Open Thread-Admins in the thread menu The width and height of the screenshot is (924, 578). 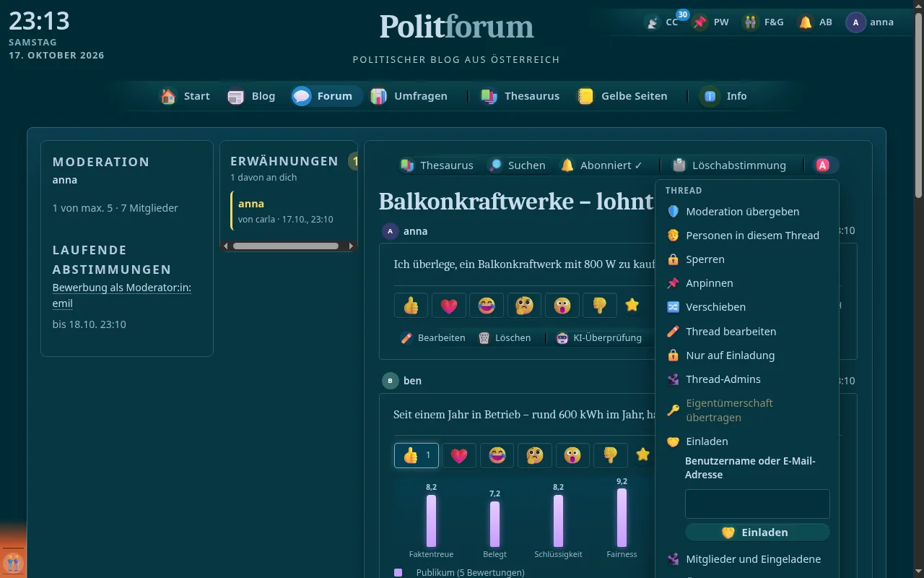coord(747,379)
